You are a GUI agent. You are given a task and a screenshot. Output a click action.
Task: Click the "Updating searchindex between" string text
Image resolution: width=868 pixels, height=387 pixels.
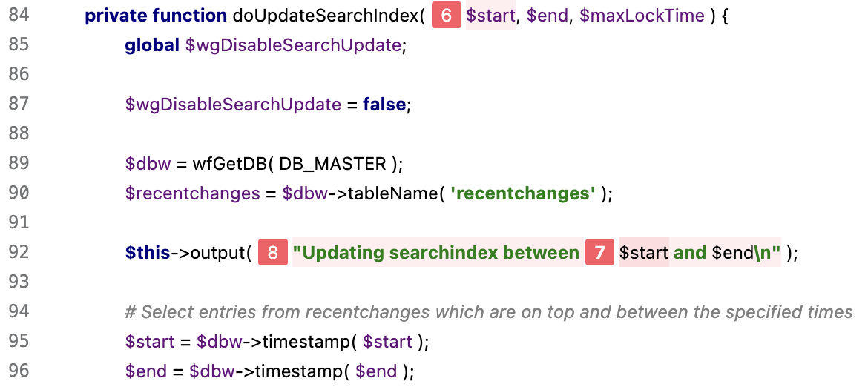click(436, 253)
